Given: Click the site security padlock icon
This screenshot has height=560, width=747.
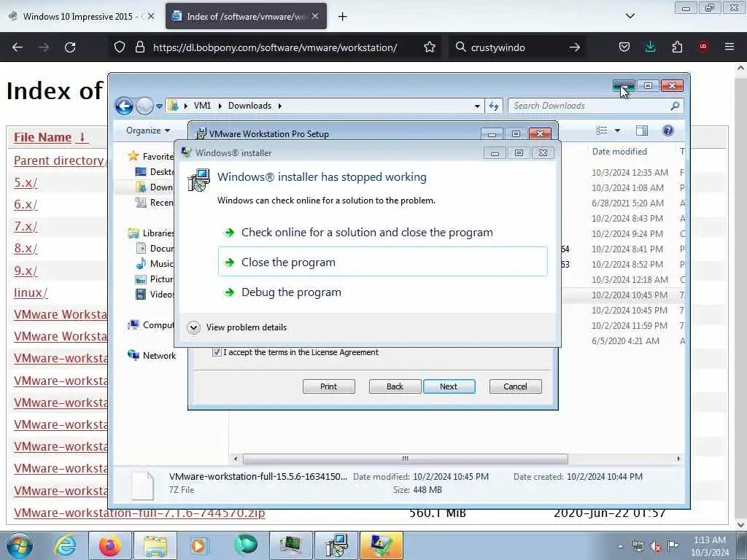Looking at the screenshot, I should coord(139,47).
